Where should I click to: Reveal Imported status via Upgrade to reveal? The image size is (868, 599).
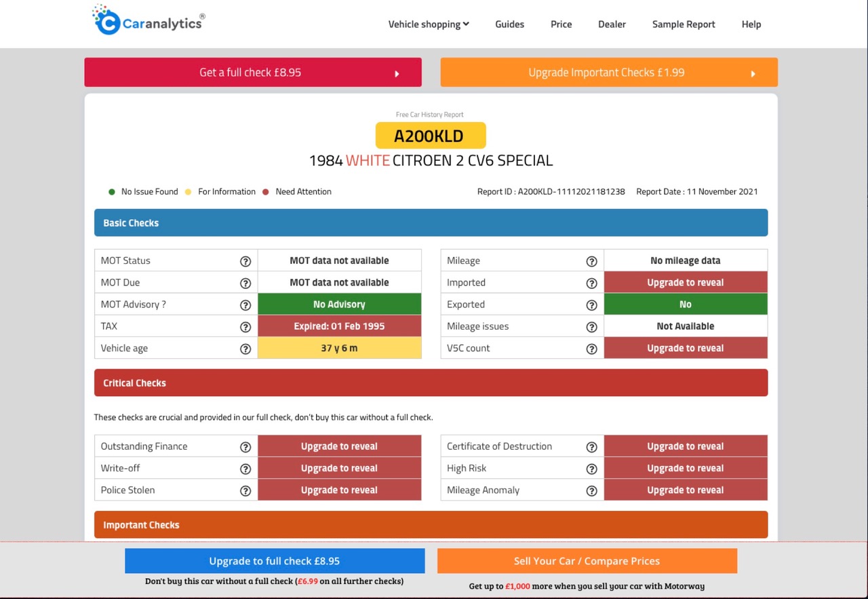[685, 282]
